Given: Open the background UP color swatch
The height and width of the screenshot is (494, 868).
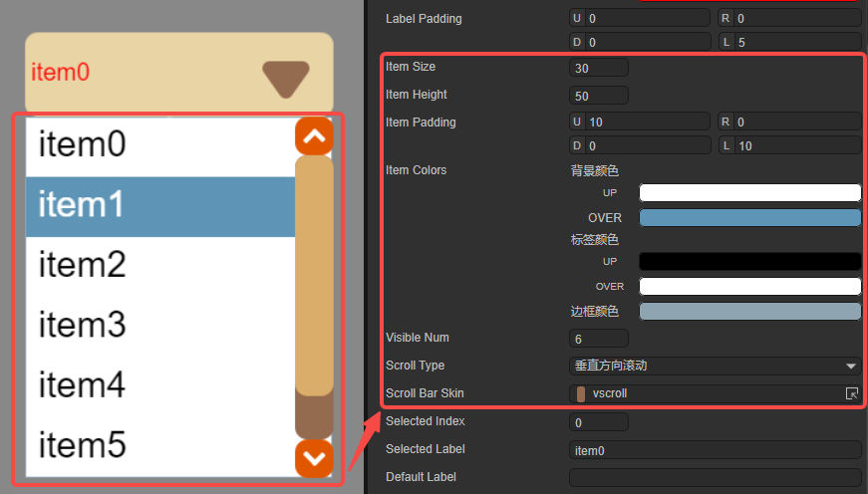Looking at the screenshot, I should pyautogui.click(x=749, y=193).
